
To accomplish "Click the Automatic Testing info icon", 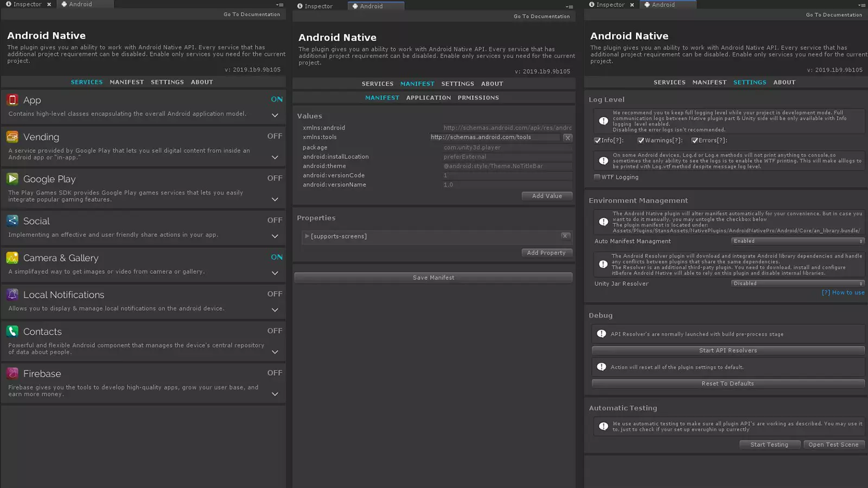I will point(603,427).
